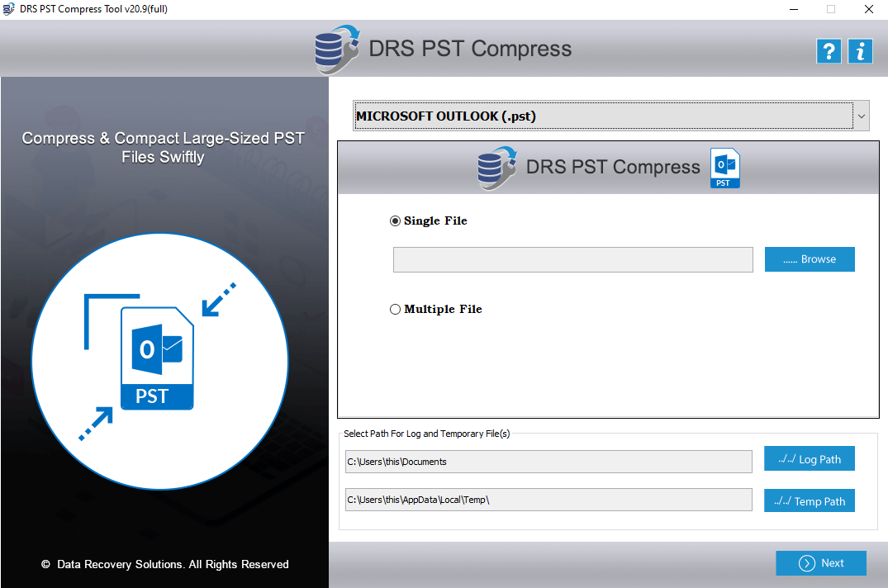Click the Info icon in the header
Viewport: 888px width, 588px height.
tap(860, 50)
